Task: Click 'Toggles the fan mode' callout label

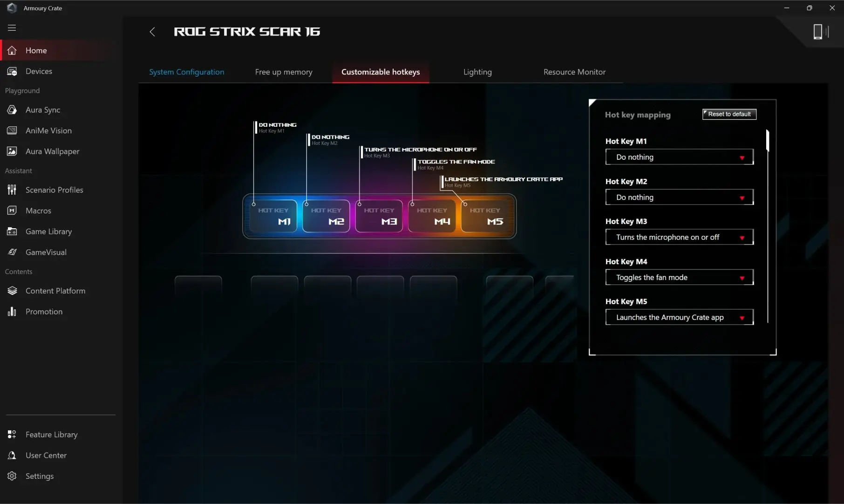Action: [x=456, y=162]
